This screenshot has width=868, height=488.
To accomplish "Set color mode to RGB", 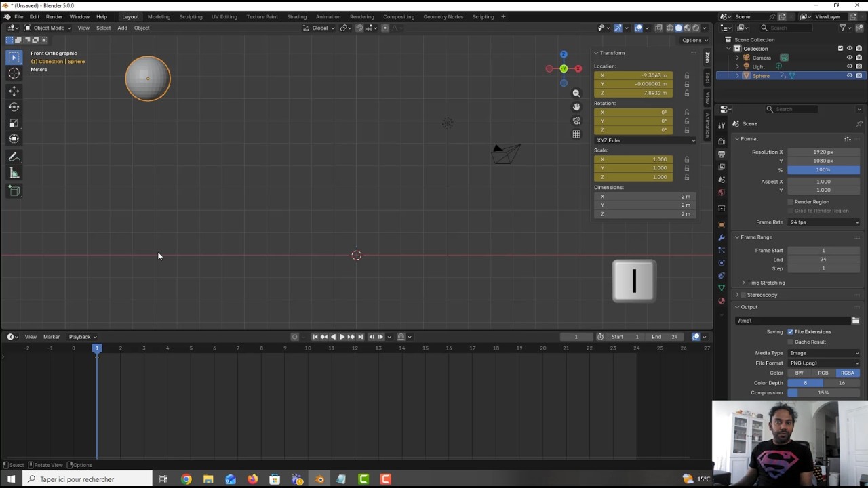I will [823, 373].
